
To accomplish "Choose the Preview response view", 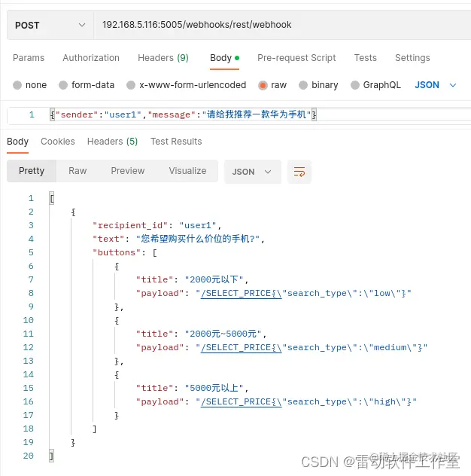I will point(128,171).
